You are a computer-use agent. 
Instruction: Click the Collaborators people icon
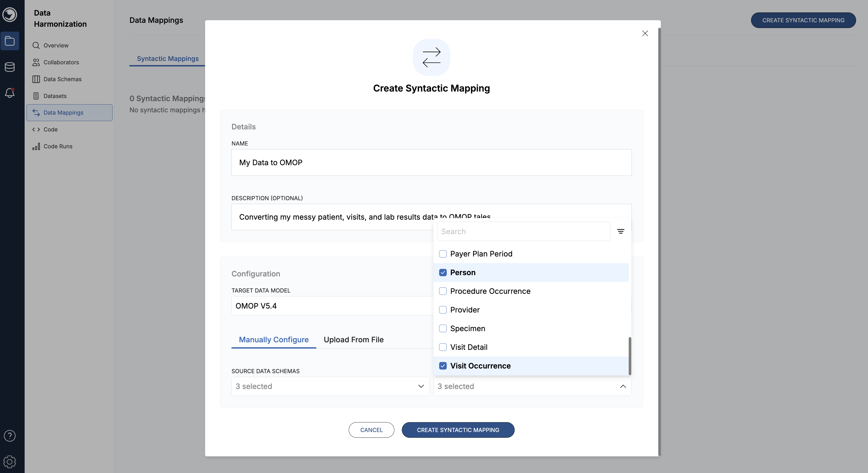(x=36, y=62)
